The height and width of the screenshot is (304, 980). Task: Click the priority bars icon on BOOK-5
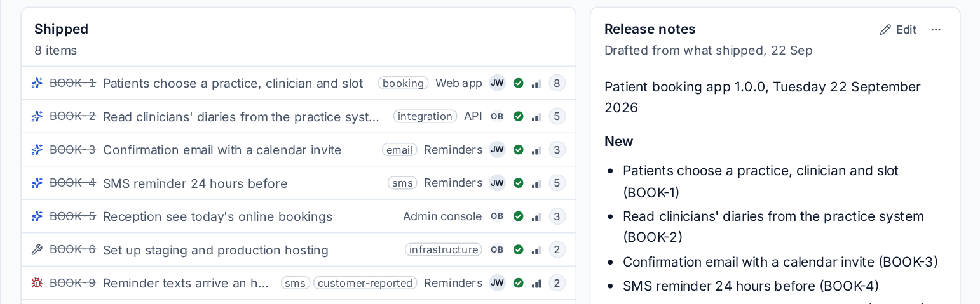[x=536, y=216]
